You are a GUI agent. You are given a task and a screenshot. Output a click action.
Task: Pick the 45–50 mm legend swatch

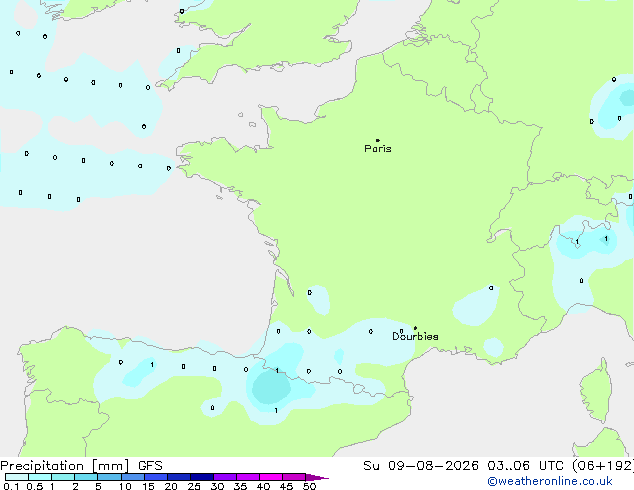(x=294, y=477)
